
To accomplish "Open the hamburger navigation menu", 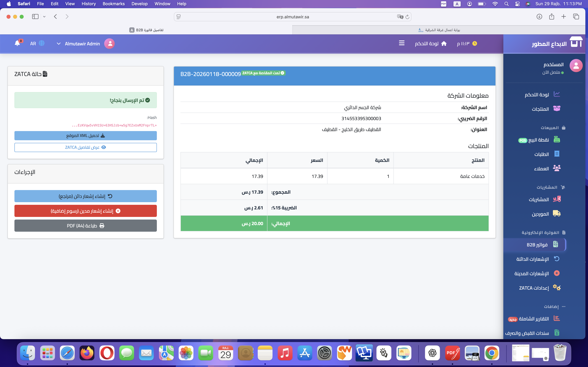I will tap(402, 43).
